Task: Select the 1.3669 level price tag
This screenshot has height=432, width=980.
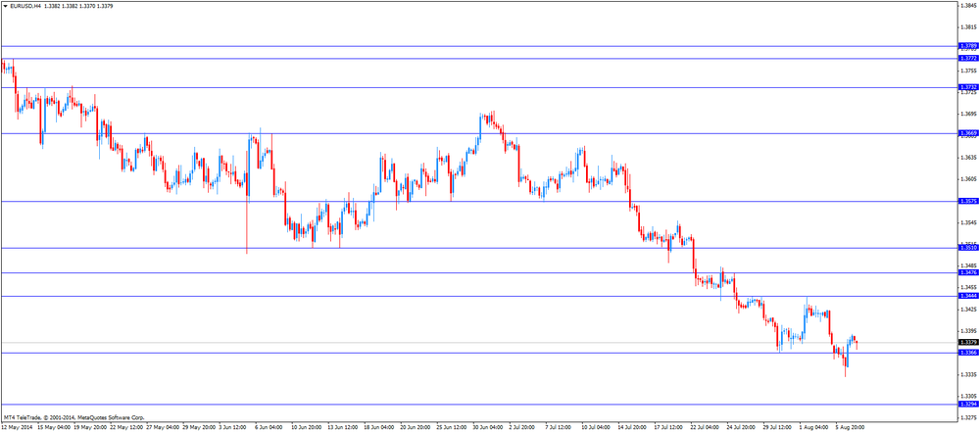Action: [968, 133]
